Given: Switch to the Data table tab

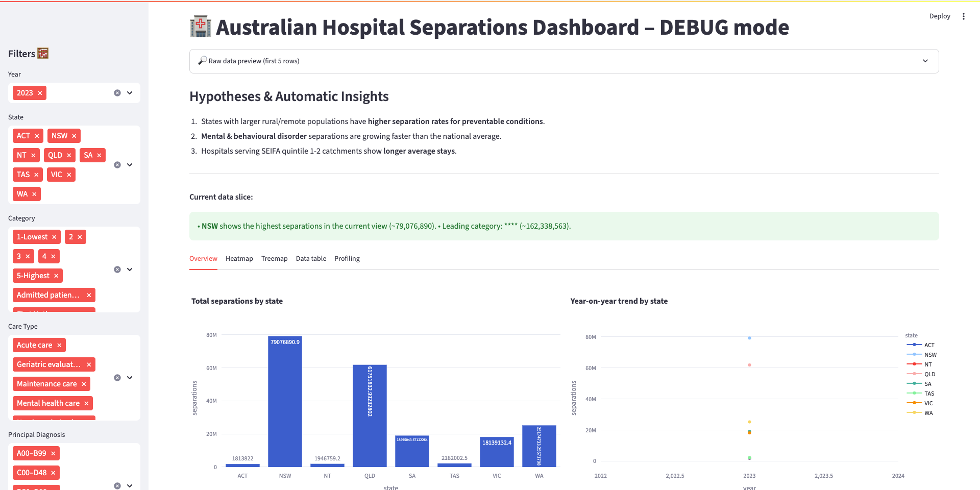Looking at the screenshot, I should tap(311, 259).
